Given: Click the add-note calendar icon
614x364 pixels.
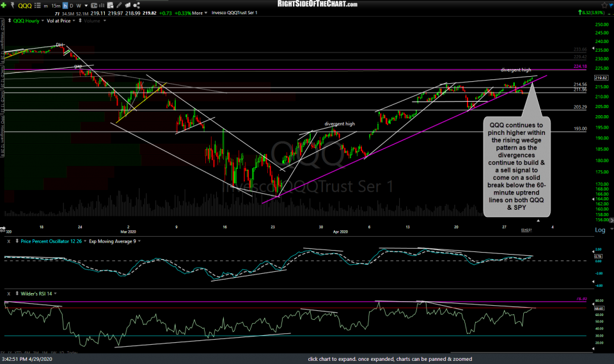Looking at the screenshot, I should tap(111, 5).
